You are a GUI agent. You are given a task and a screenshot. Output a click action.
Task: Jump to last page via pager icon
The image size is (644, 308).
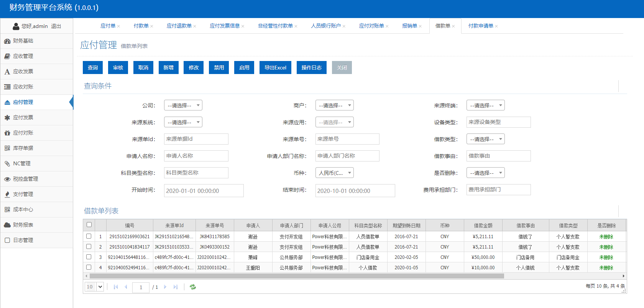click(x=176, y=287)
